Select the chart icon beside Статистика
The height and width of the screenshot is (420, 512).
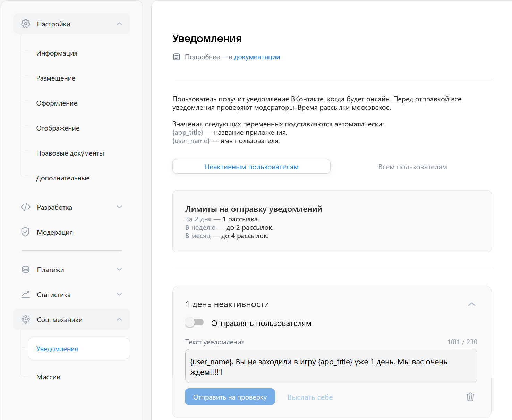(26, 294)
